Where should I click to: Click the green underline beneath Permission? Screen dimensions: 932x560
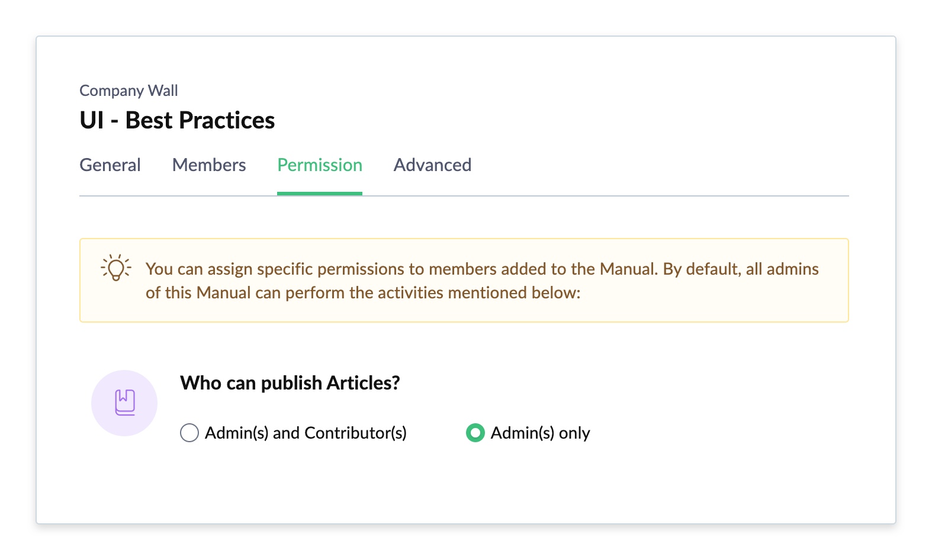(x=320, y=194)
